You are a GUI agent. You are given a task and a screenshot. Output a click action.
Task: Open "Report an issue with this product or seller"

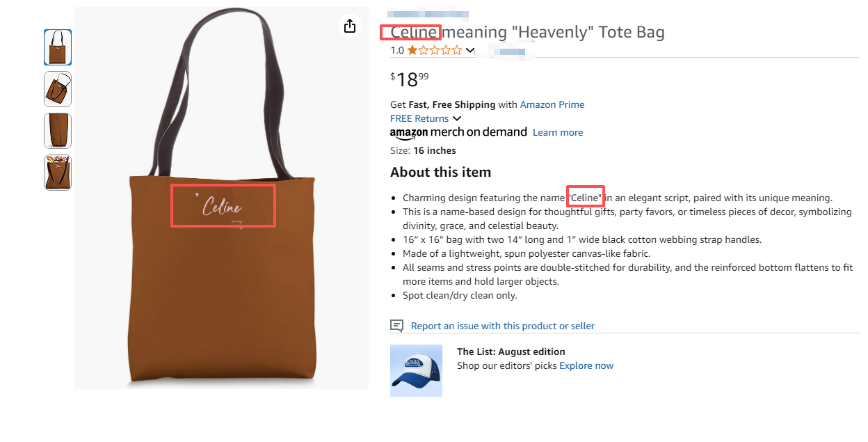coord(502,326)
